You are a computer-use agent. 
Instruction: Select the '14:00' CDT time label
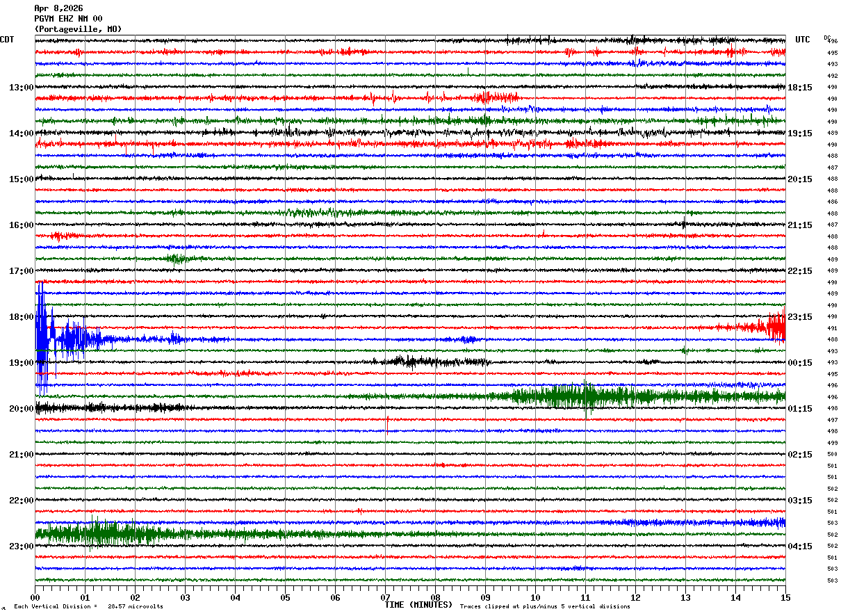(22, 133)
